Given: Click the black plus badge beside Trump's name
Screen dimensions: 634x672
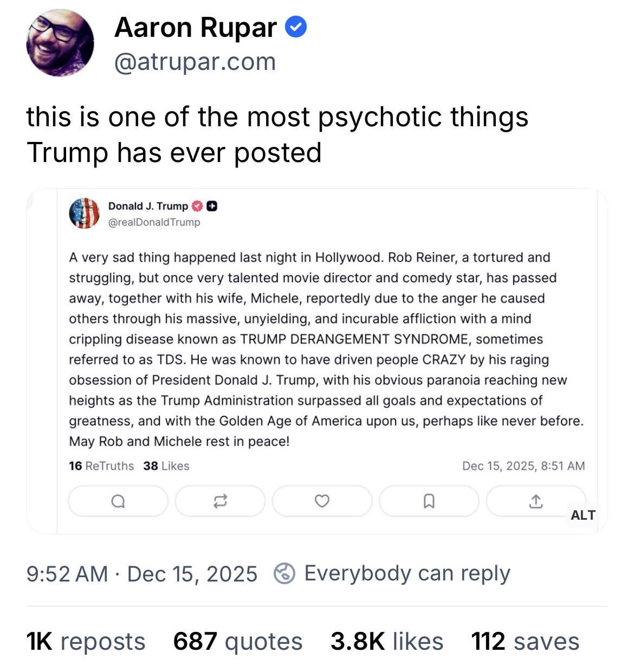Looking at the screenshot, I should click(212, 206).
